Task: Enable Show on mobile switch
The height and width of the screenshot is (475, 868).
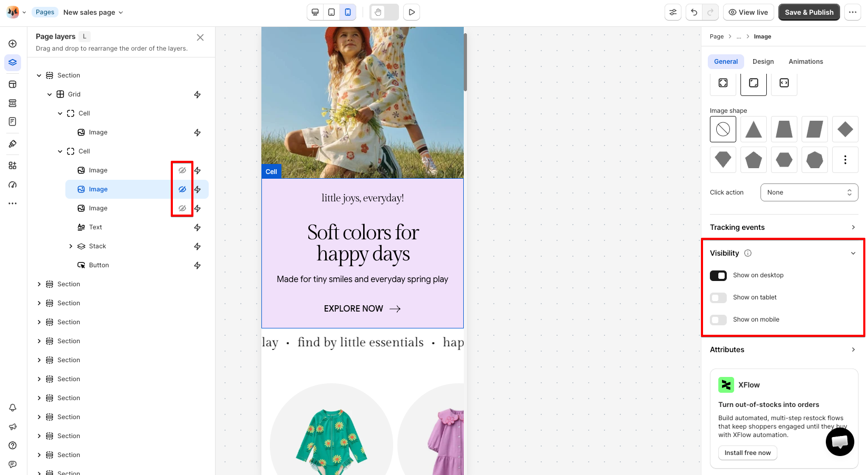Action: [718, 319]
